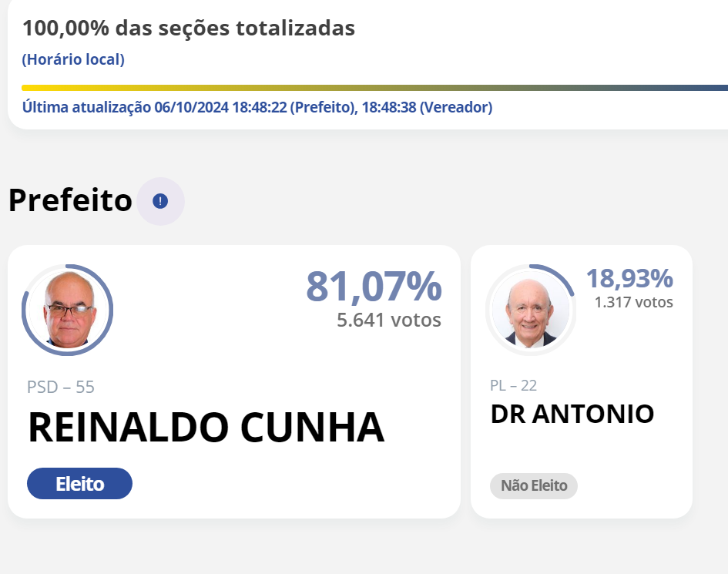The image size is (728, 574).
Task: Open Reinaldo Cunha's candidate photo
Action: pyautogui.click(x=68, y=310)
